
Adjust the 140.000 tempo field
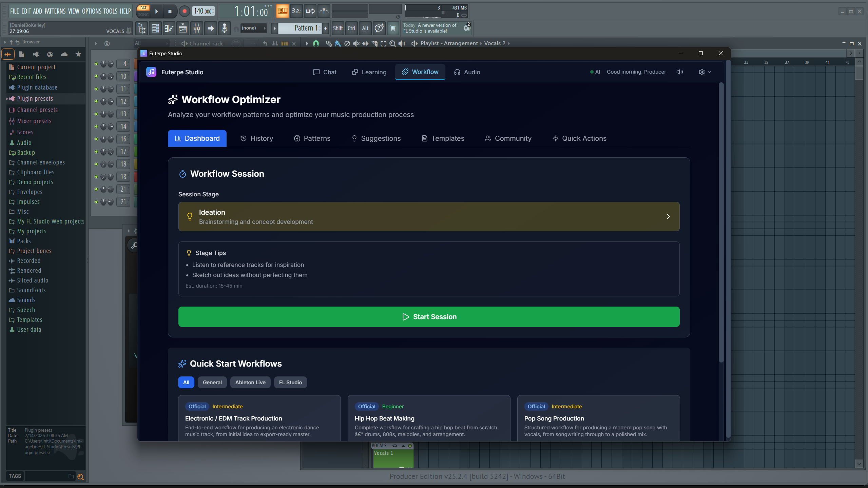click(204, 11)
